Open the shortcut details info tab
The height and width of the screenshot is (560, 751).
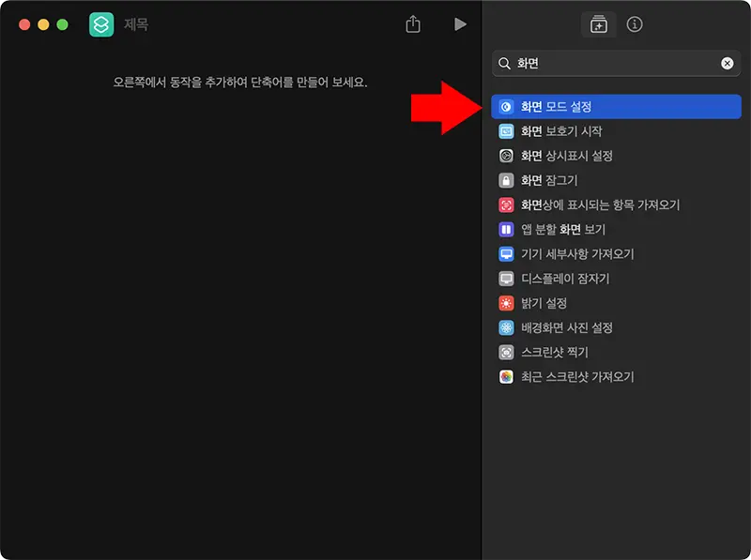pos(635,25)
